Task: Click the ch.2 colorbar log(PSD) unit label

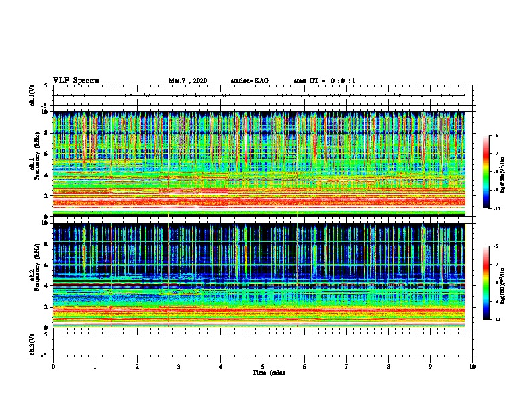Action: (x=502, y=285)
